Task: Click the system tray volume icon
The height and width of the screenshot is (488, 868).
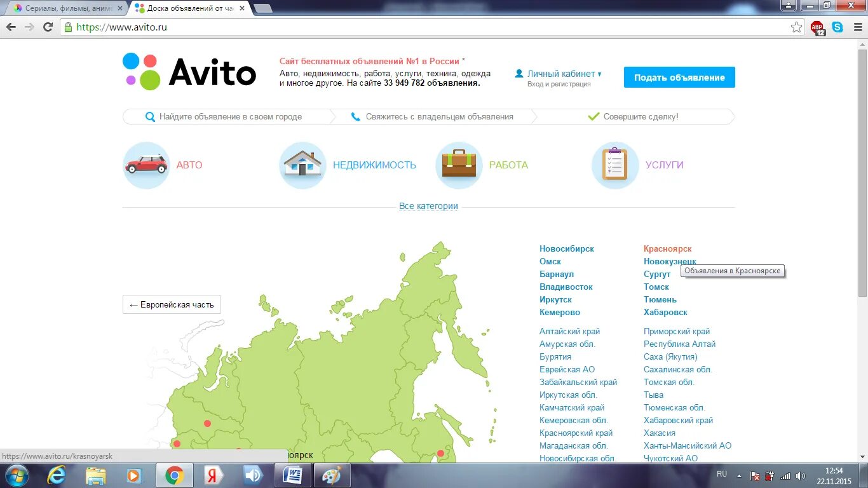Action: coord(801,476)
